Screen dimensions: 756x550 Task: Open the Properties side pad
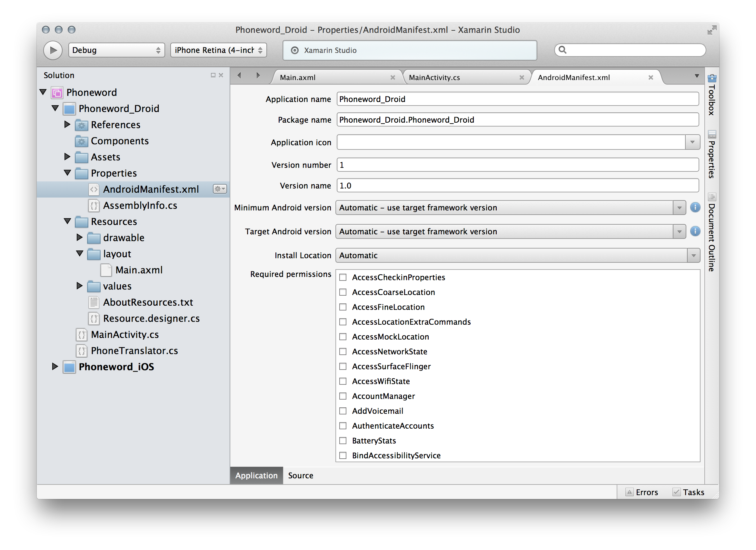click(x=712, y=154)
